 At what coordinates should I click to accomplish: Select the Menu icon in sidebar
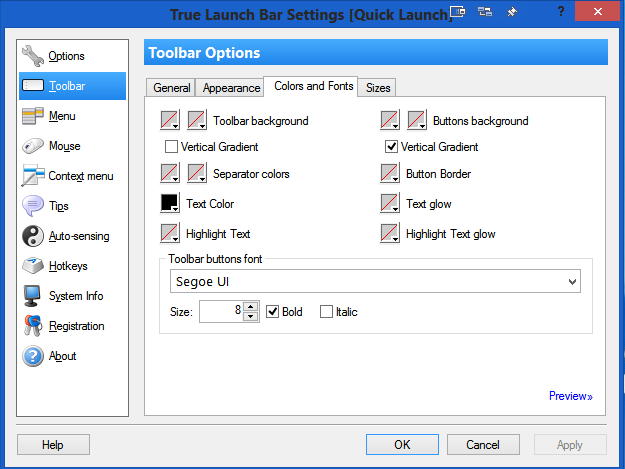click(x=32, y=116)
